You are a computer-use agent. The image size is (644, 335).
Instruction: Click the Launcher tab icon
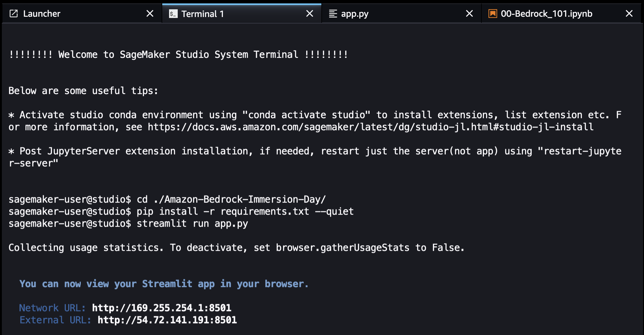click(14, 14)
